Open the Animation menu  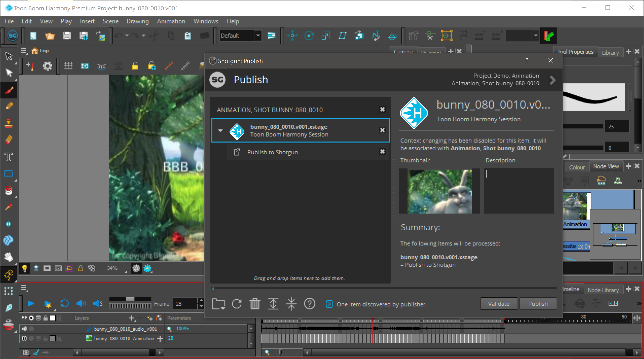171,21
